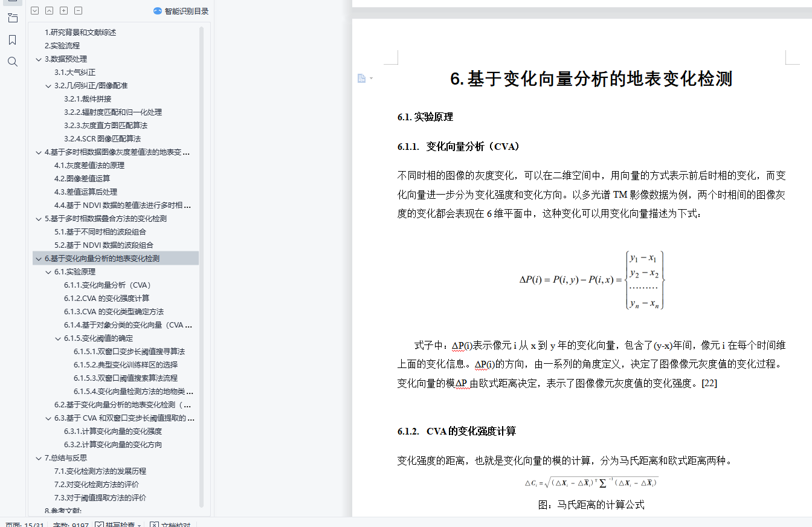This screenshot has width=812, height=527.
Task: Navigate to 3.2.1.裁件拼接 heading
Action: click(x=88, y=99)
